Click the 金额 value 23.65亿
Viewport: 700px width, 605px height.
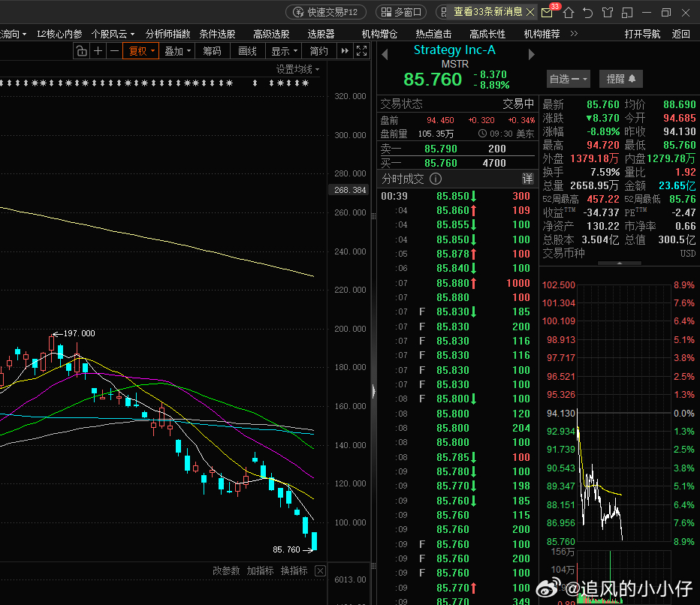tap(677, 185)
